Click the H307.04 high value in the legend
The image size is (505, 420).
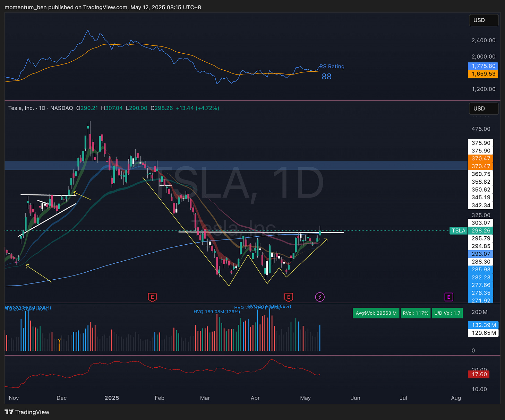pos(112,108)
